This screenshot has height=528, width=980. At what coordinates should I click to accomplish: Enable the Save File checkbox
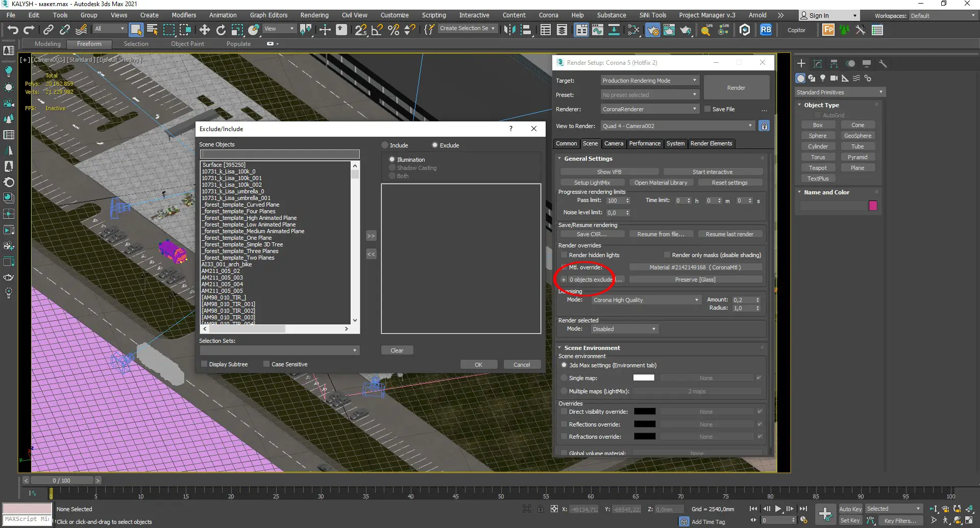(x=707, y=109)
